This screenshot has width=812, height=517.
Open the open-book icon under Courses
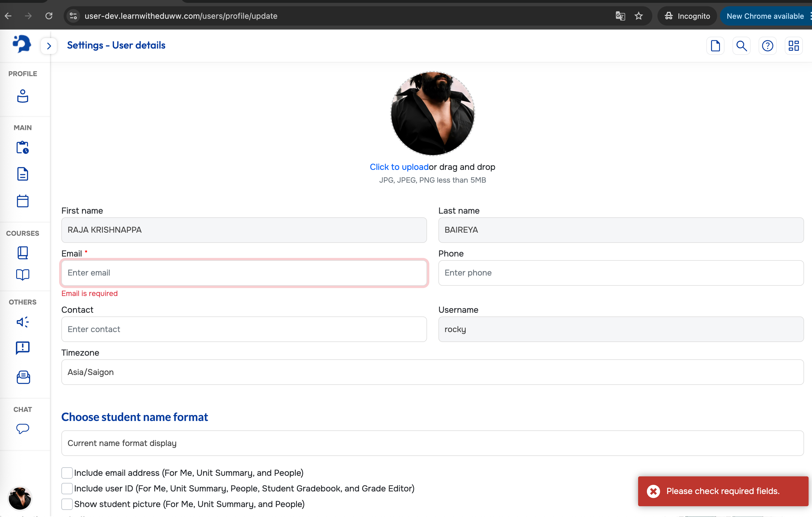click(x=23, y=274)
